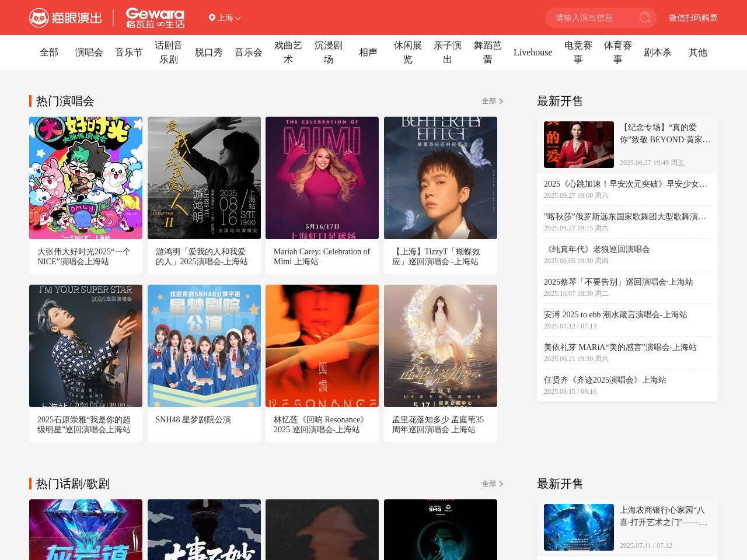Open 《纯真年代》老狼巡回演唱会 listing
The height and width of the screenshot is (560, 747).
(x=627, y=254)
